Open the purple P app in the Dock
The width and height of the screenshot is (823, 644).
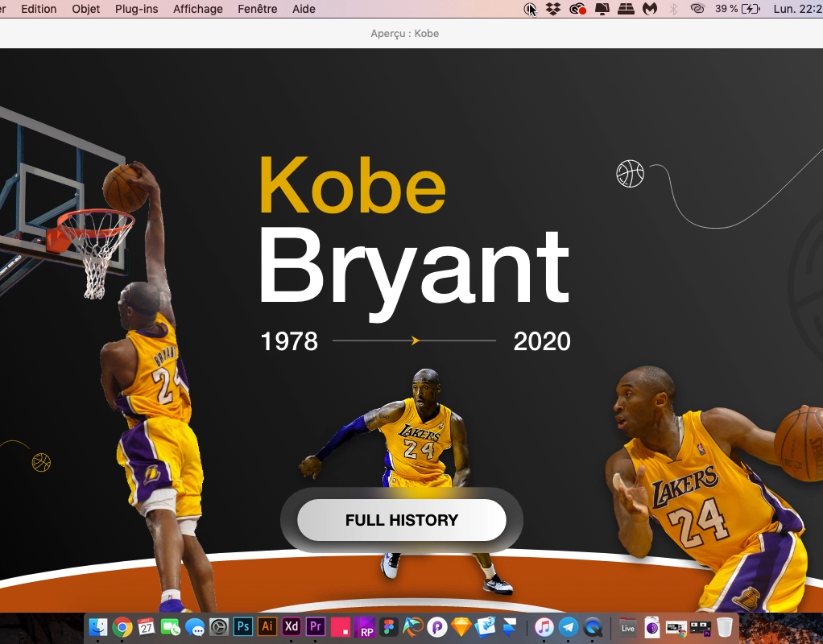[436, 627]
